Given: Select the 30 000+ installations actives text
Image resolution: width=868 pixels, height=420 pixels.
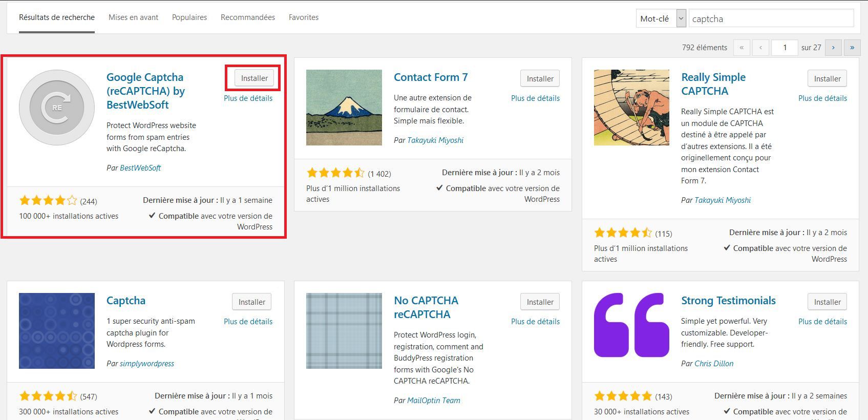Looking at the screenshot, I should [x=642, y=412].
